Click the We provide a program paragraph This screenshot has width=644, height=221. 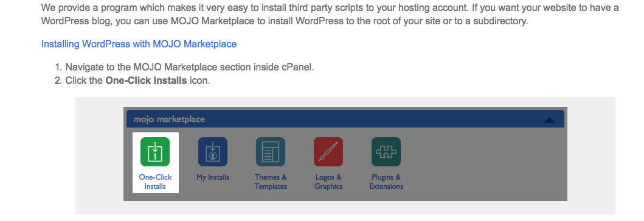(330, 15)
